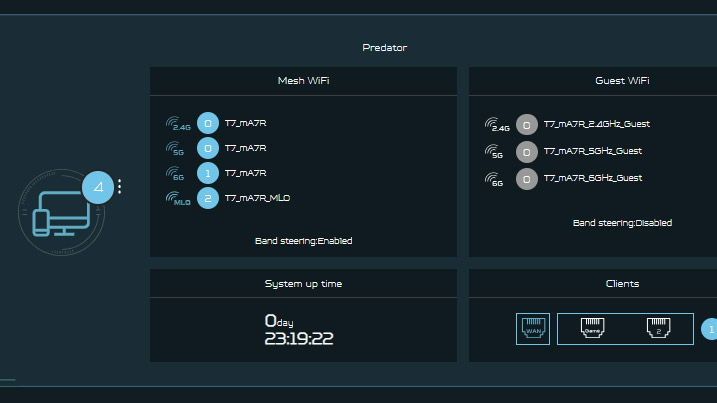Open the three-dot menu beside devices badge
Viewport: 717px width, 403px height.
[x=120, y=187]
